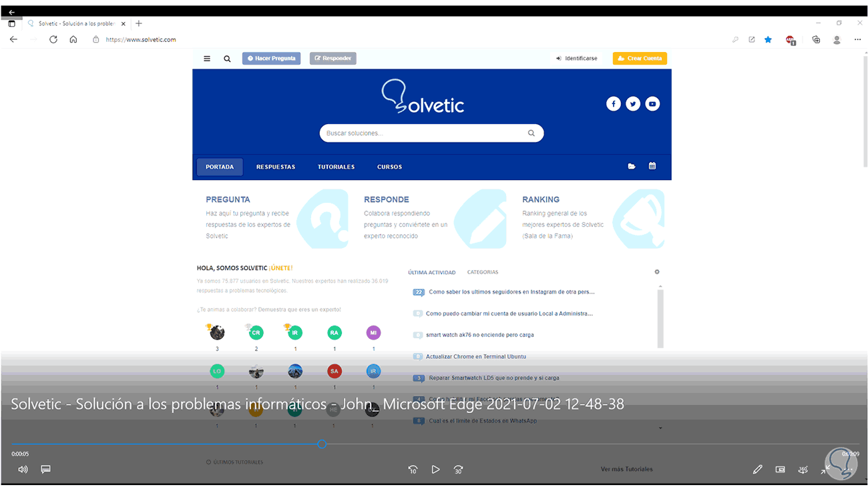Refresh the Solvetic page
The height and width of the screenshot is (489, 868).
point(53,39)
